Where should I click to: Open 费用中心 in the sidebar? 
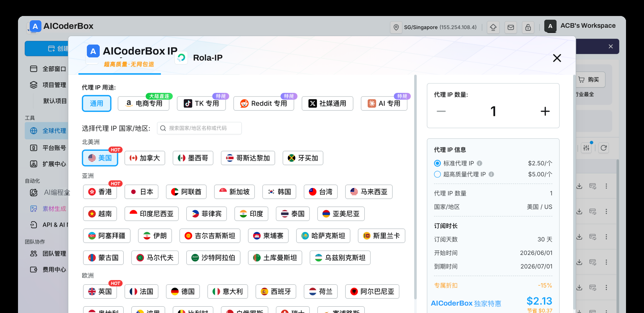point(48,269)
